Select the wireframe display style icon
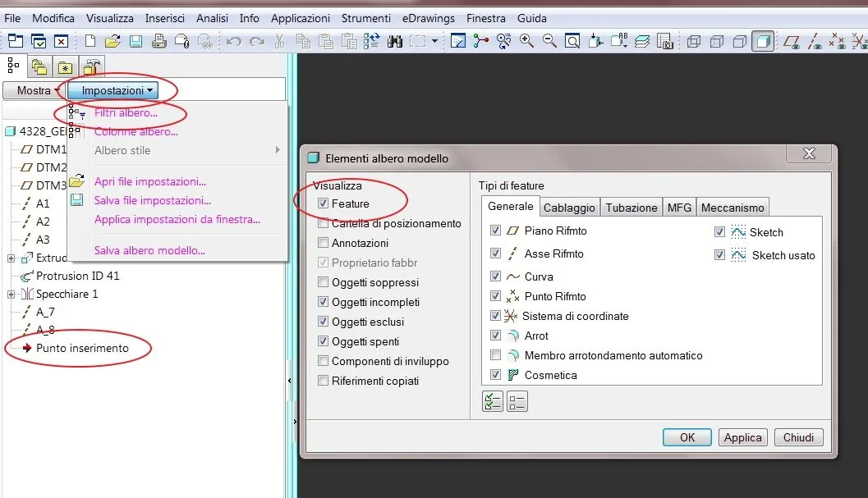Image resolution: width=868 pixels, height=498 pixels. (694, 41)
